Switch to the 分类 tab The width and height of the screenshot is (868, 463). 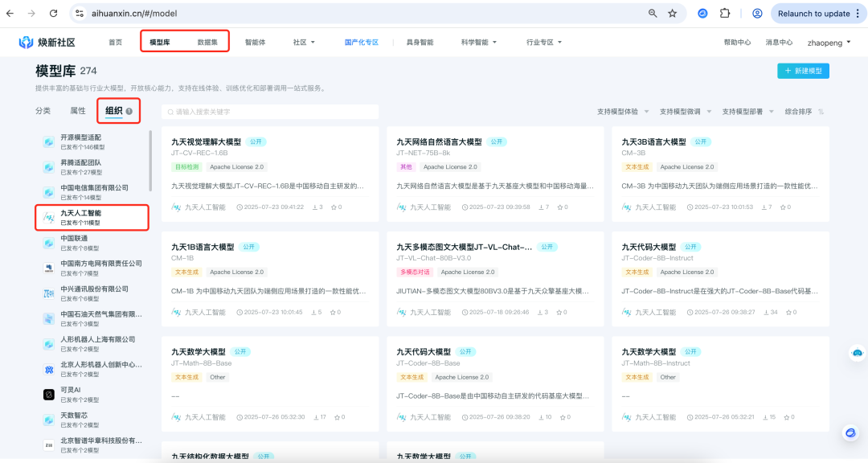click(x=43, y=111)
